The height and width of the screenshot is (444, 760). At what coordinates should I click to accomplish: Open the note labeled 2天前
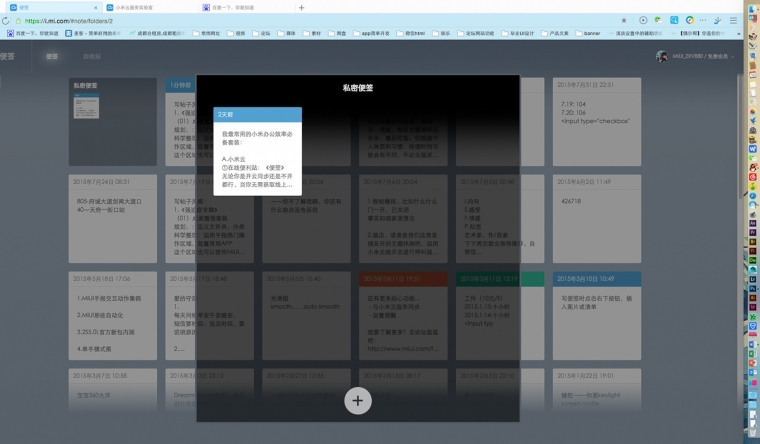click(x=257, y=151)
